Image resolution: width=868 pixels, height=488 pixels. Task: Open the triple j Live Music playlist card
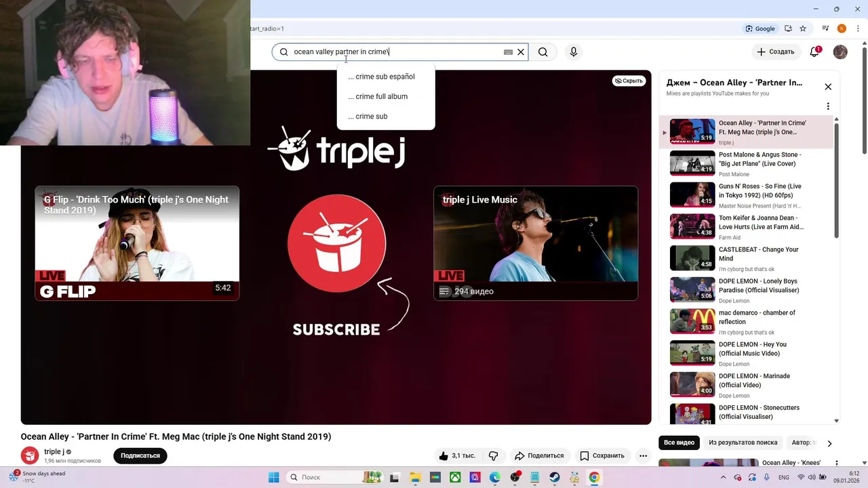point(536,243)
